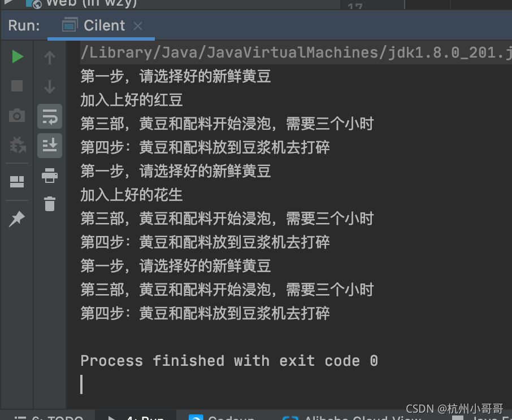The image size is (512, 420).
Task: Toggle scroll to end of output
Action: 50,146
